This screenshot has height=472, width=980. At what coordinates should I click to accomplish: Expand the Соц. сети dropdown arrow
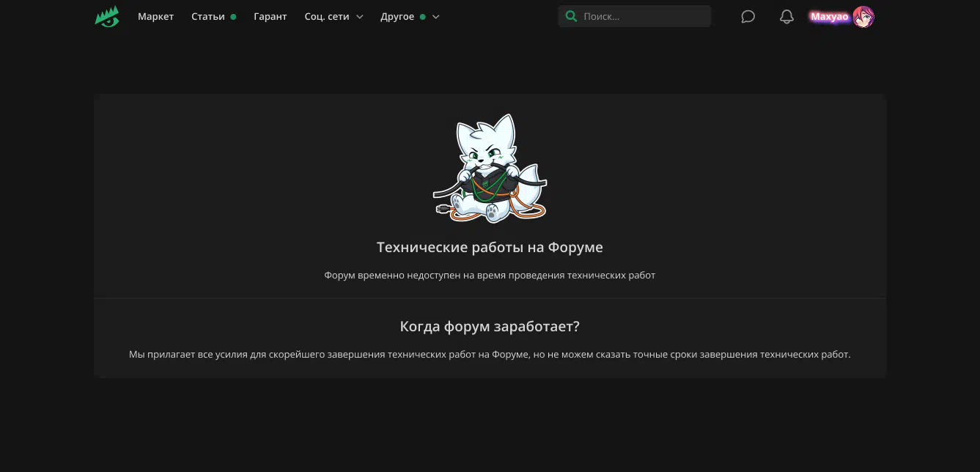pyautogui.click(x=359, y=17)
